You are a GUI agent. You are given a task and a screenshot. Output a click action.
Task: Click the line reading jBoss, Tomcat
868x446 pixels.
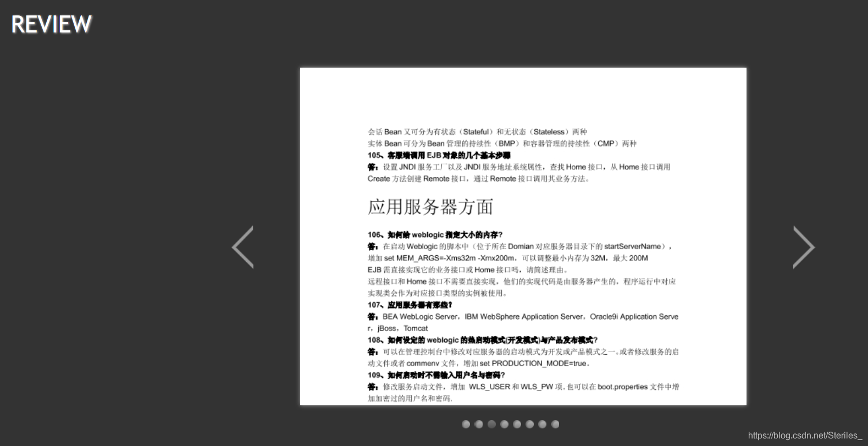click(398, 328)
